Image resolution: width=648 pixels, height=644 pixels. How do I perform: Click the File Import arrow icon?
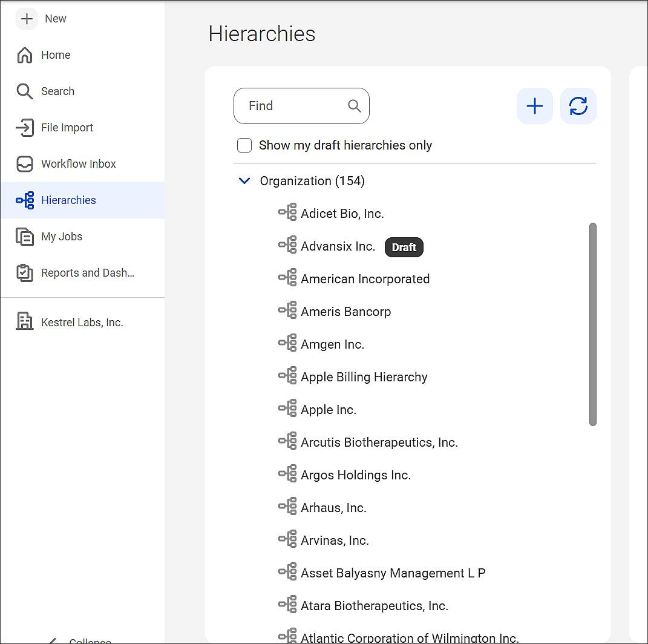pyautogui.click(x=25, y=128)
